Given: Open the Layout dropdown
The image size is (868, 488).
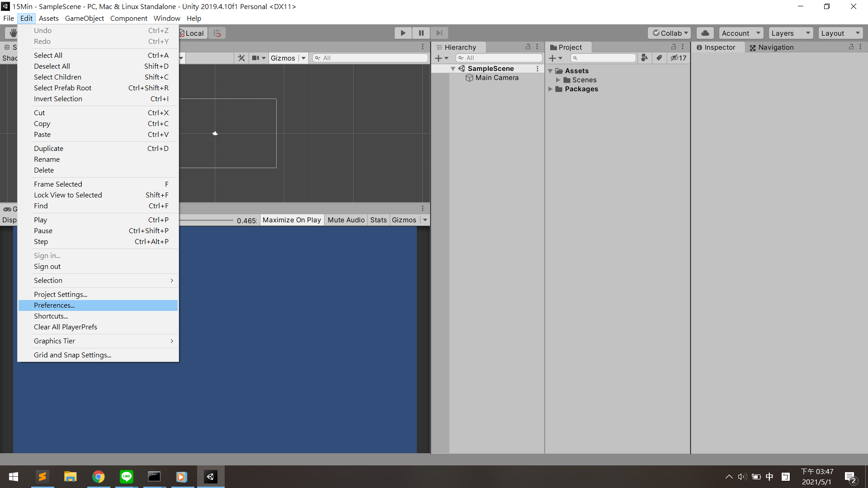Looking at the screenshot, I should click(840, 33).
